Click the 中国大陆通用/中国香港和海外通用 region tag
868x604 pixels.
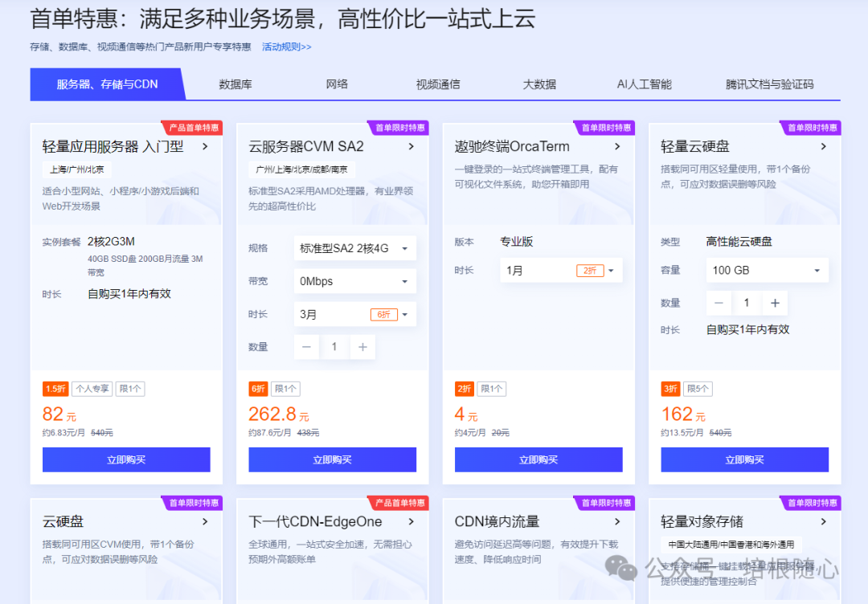pos(731,545)
